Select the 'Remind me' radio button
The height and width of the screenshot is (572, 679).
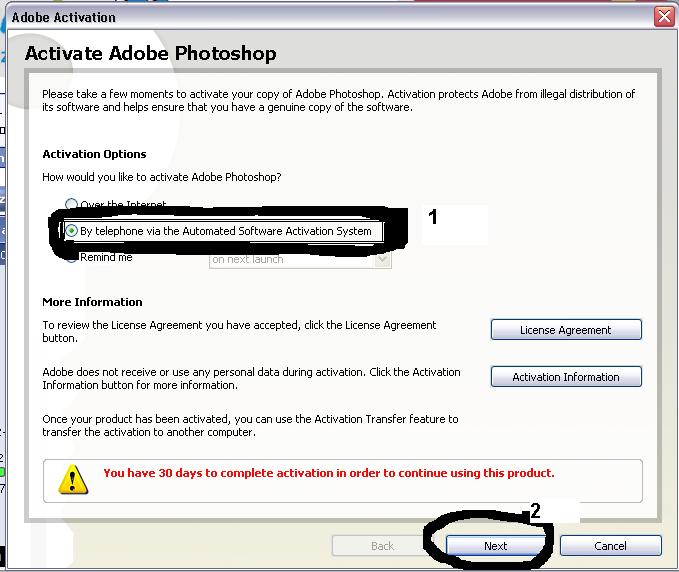point(72,258)
